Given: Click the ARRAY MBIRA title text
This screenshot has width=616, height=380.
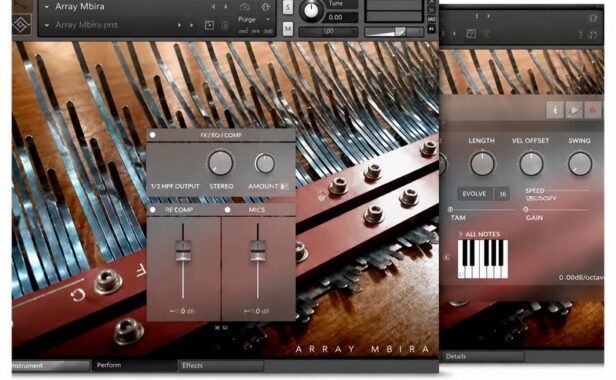Looking at the screenshot, I should [x=362, y=349].
